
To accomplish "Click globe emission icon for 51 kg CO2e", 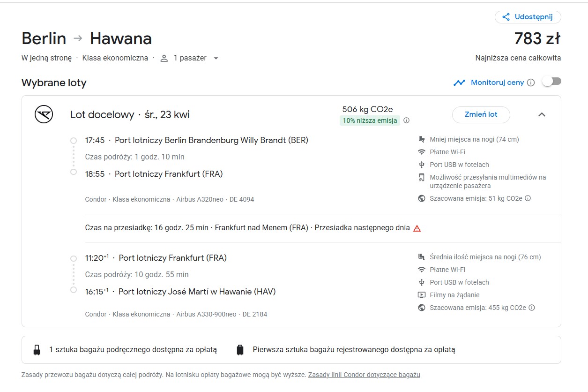I will point(422,198).
